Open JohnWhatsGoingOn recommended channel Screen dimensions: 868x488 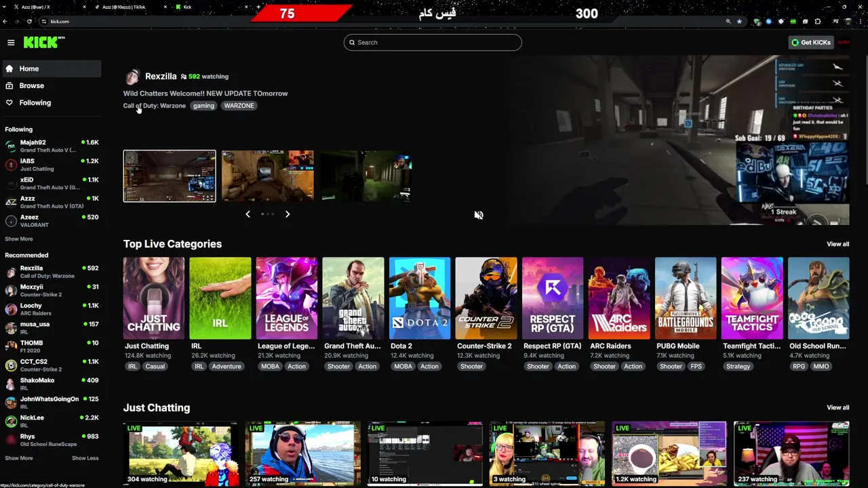point(51,403)
